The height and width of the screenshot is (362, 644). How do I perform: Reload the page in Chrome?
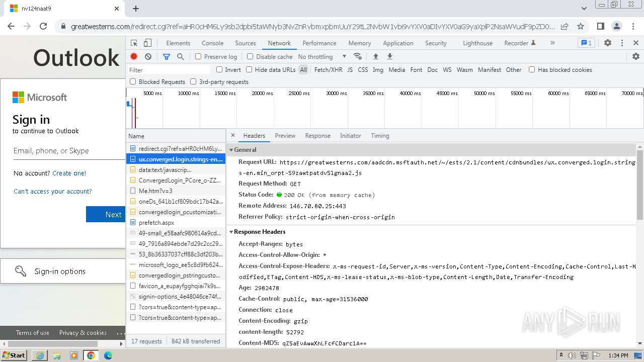pyautogui.click(x=43, y=26)
